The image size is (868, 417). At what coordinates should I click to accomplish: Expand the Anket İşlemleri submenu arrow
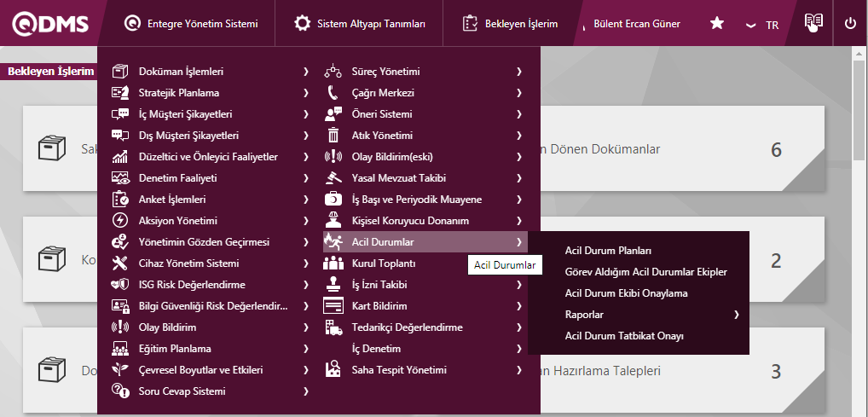[305, 200]
